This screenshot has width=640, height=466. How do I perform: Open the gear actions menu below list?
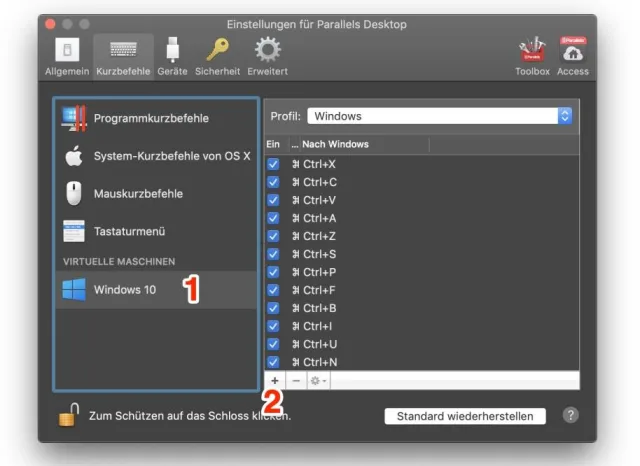pyautogui.click(x=318, y=381)
